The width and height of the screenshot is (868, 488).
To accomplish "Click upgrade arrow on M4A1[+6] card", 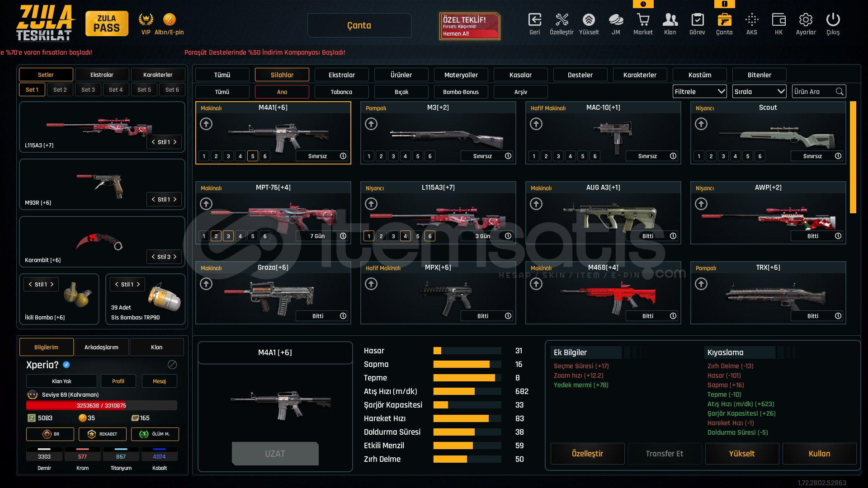I will [x=206, y=124].
